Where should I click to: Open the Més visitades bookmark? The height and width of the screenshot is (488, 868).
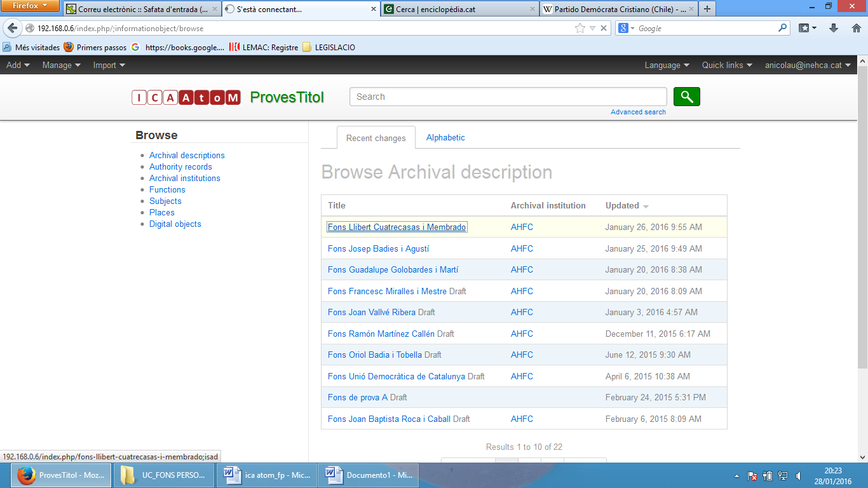click(x=31, y=47)
